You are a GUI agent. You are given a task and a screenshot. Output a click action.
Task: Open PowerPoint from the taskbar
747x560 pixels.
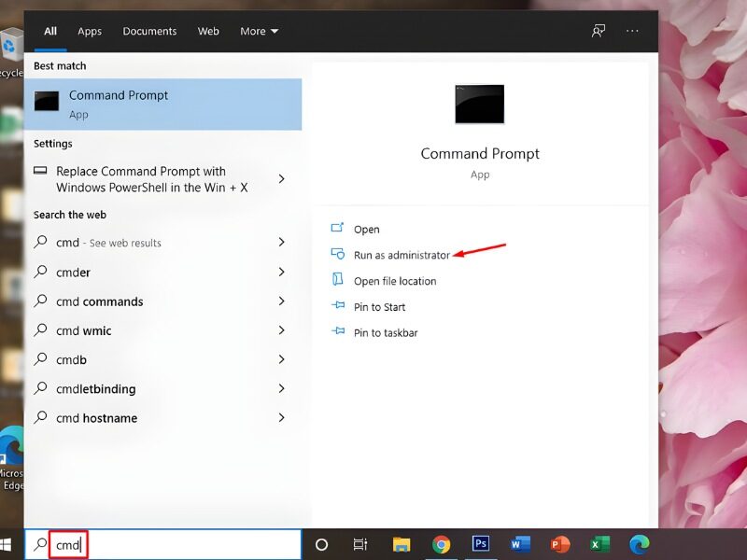coord(560,544)
